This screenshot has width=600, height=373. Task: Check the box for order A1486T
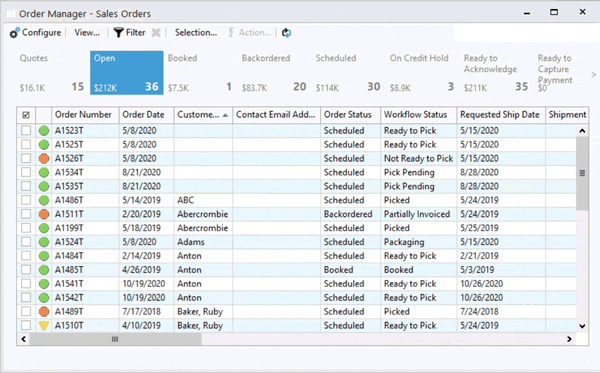tap(26, 200)
